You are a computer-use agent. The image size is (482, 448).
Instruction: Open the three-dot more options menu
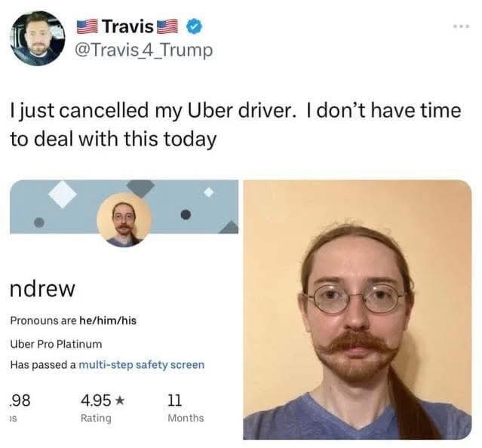click(x=462, y=26)
